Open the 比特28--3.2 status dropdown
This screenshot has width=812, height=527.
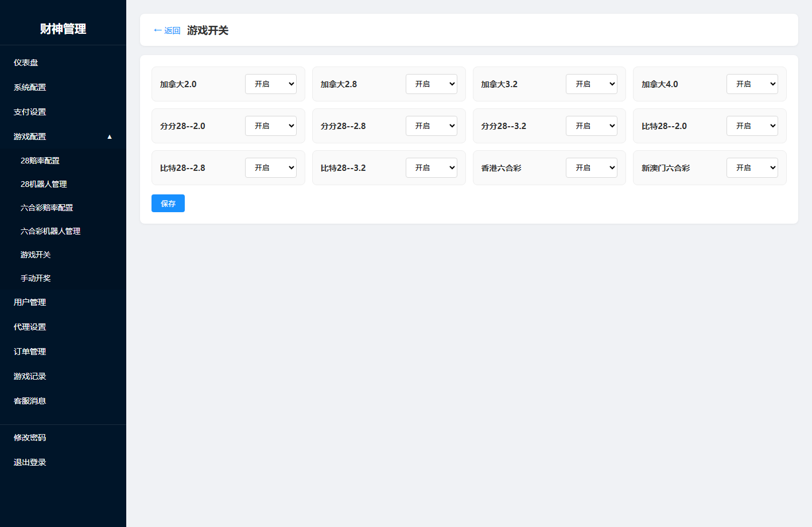(x=432, y=167)
